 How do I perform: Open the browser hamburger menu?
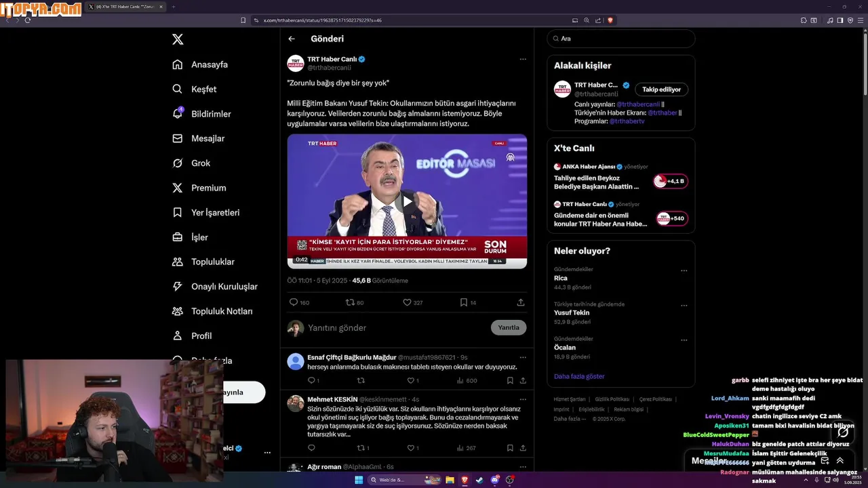click(861, 20)
